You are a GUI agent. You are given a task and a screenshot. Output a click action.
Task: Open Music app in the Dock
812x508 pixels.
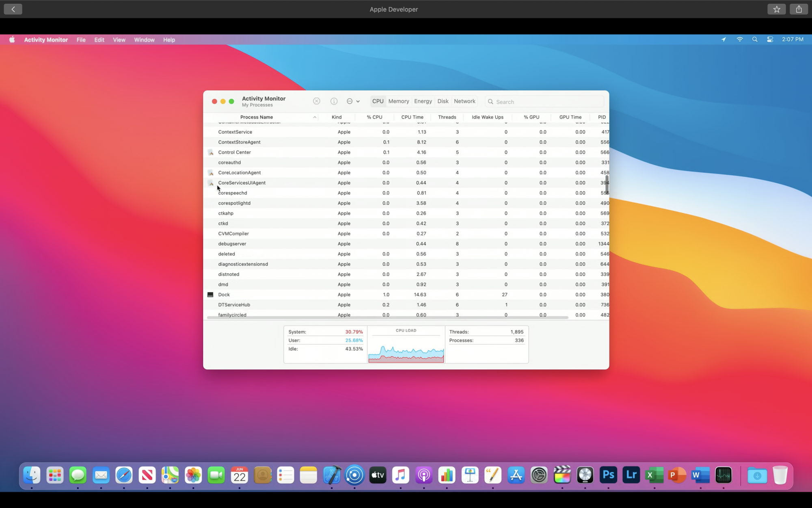tap(401, 475)
